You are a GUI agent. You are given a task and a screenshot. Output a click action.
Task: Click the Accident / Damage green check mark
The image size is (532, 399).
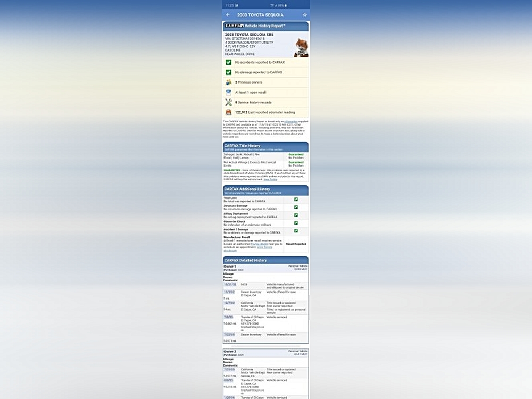[x=296, y=231]
